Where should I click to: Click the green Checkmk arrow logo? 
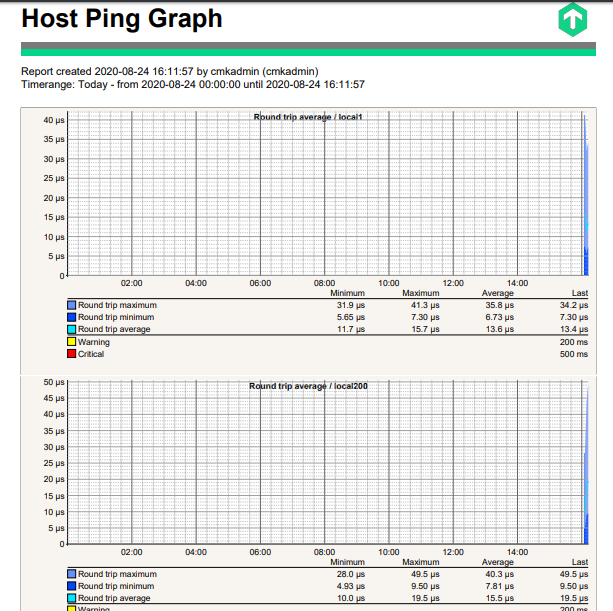coord(575,19)
